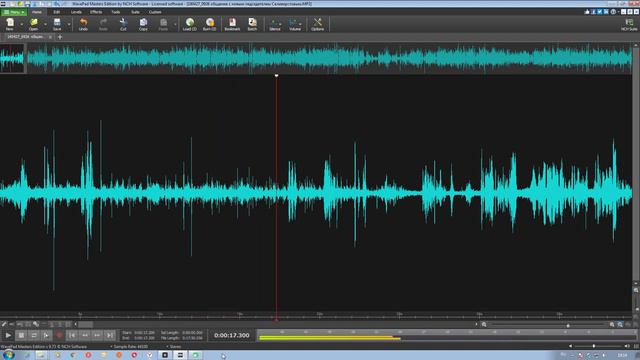Click the level meter bar
Viewport: 640px width, 360px height.
(447, 336)
